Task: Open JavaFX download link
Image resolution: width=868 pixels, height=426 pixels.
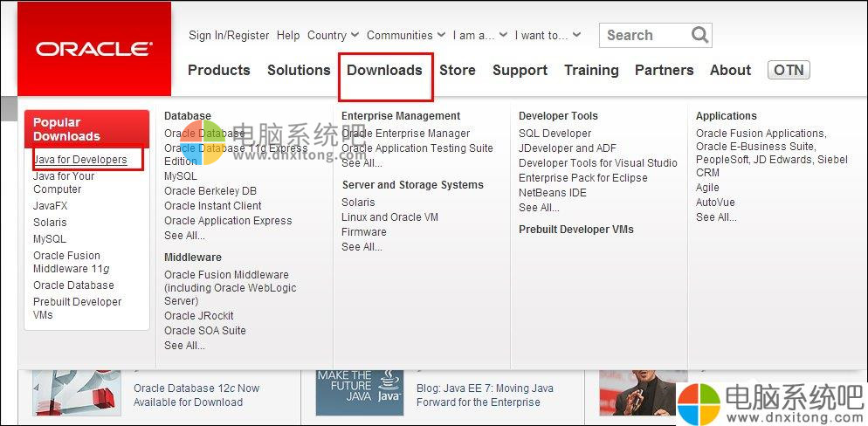Action: (x=51, y=206)
